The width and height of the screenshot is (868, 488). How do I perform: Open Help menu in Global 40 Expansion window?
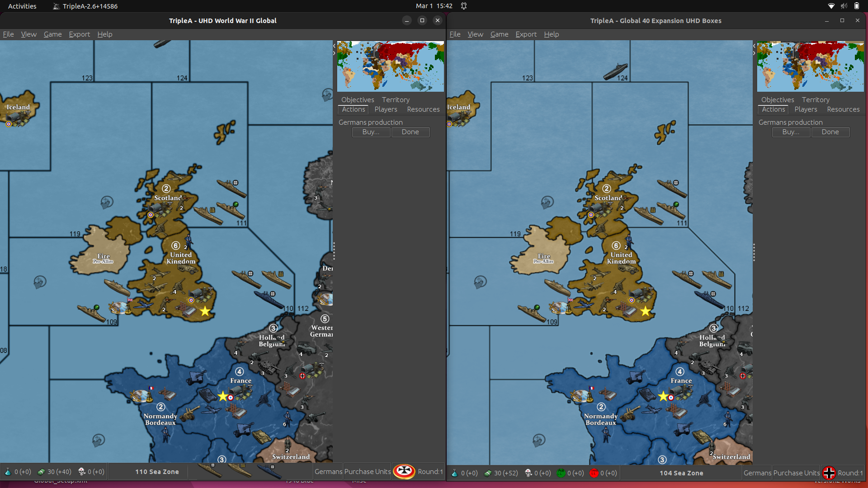click(552, 34)
